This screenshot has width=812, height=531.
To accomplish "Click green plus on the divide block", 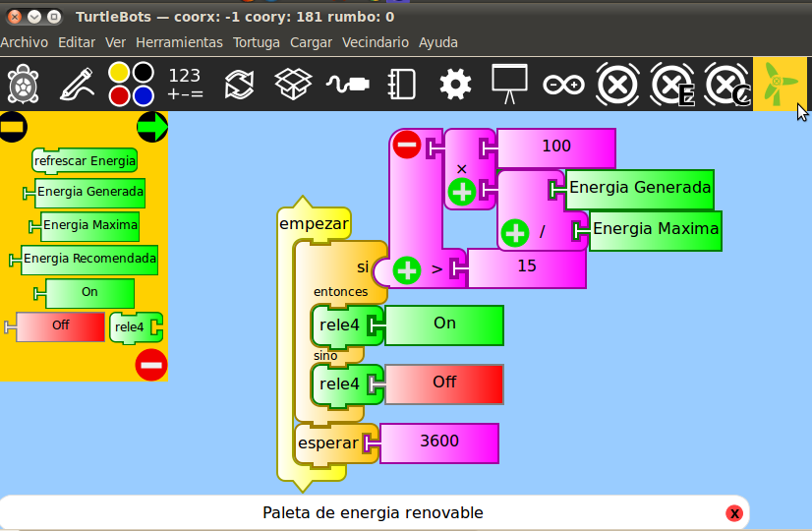I will point(515,233).
